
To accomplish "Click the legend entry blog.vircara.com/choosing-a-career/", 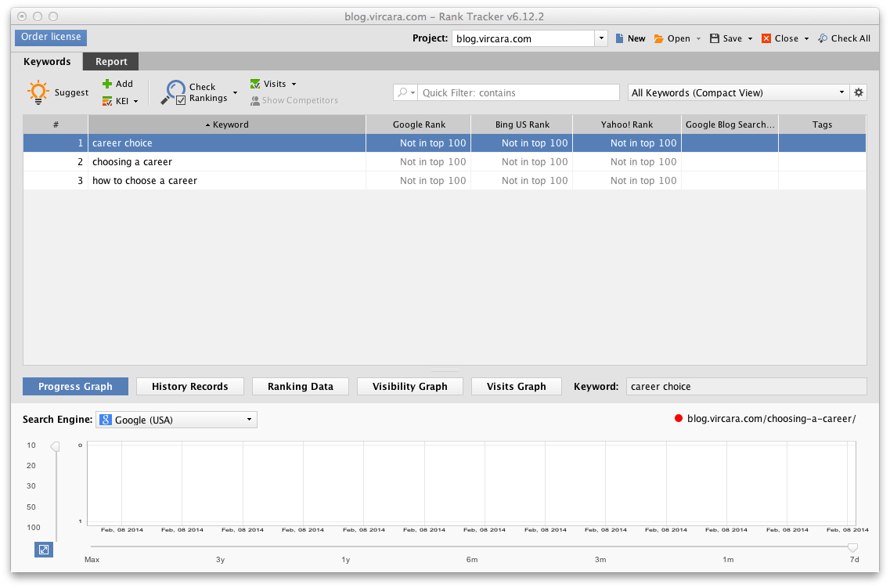I will coord(765,419).
